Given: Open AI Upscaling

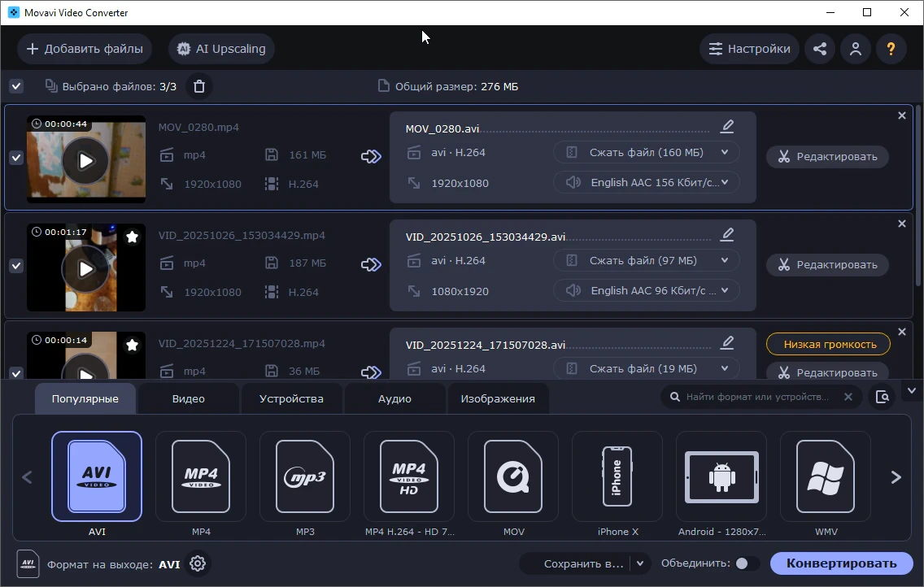Looking at the screenshot, I should click(221, 49).
